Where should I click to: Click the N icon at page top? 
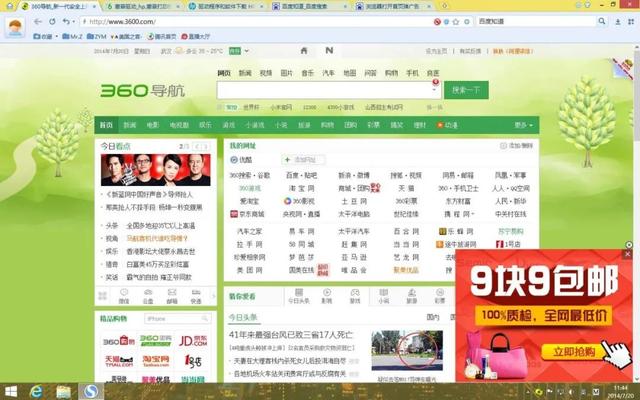[x=329, y=50]
